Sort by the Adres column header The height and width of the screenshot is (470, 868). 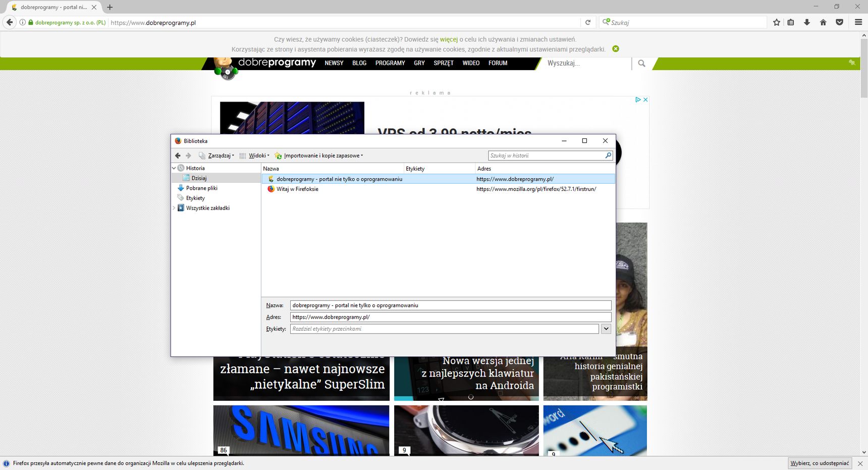point(545,169)
